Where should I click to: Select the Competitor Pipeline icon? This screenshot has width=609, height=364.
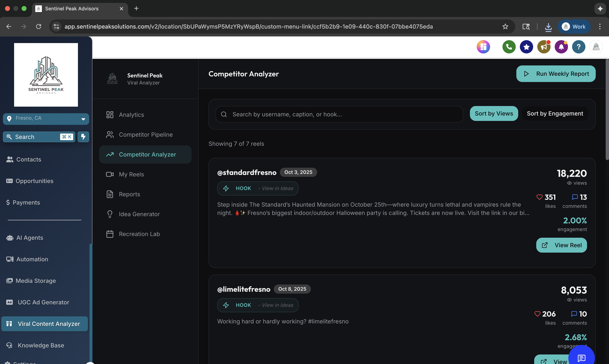pyautogui.click(x=110, y=134)
